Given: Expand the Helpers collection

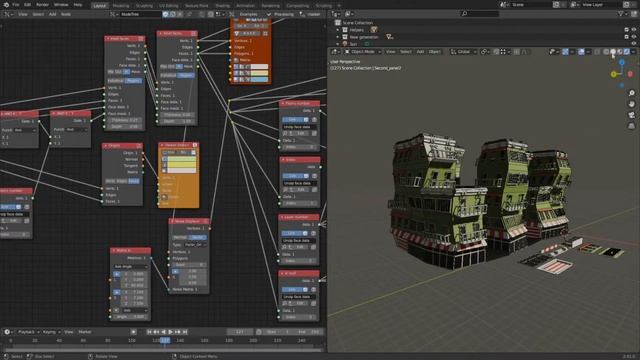Looking at the screenshot, I should (338, 30).
